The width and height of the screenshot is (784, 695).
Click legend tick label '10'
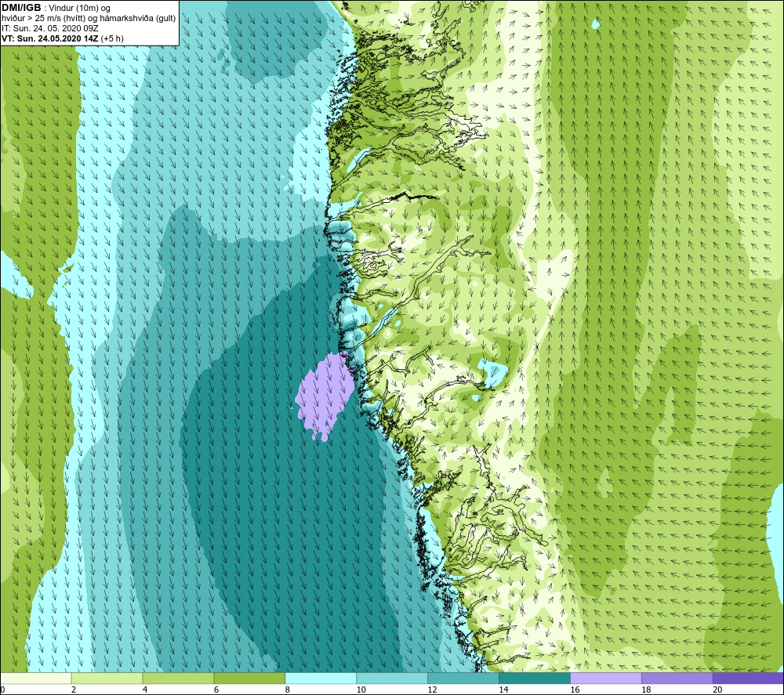point(361,690)
